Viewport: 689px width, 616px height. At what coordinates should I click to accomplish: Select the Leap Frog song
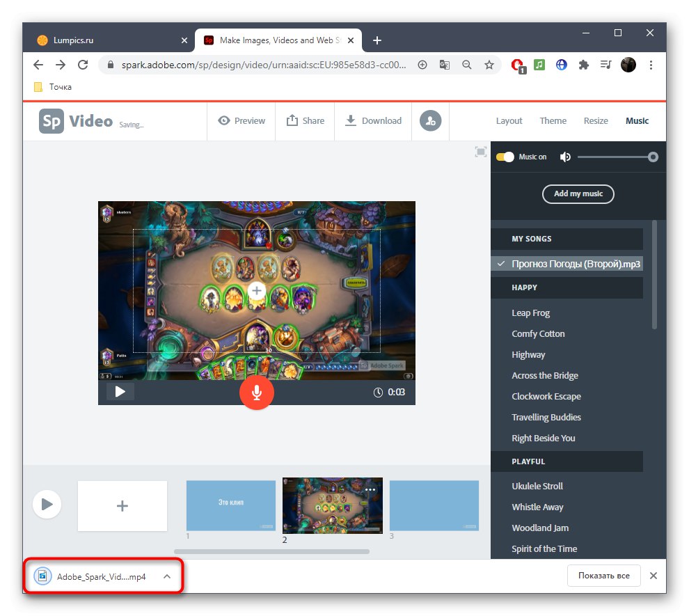[531, 313]
